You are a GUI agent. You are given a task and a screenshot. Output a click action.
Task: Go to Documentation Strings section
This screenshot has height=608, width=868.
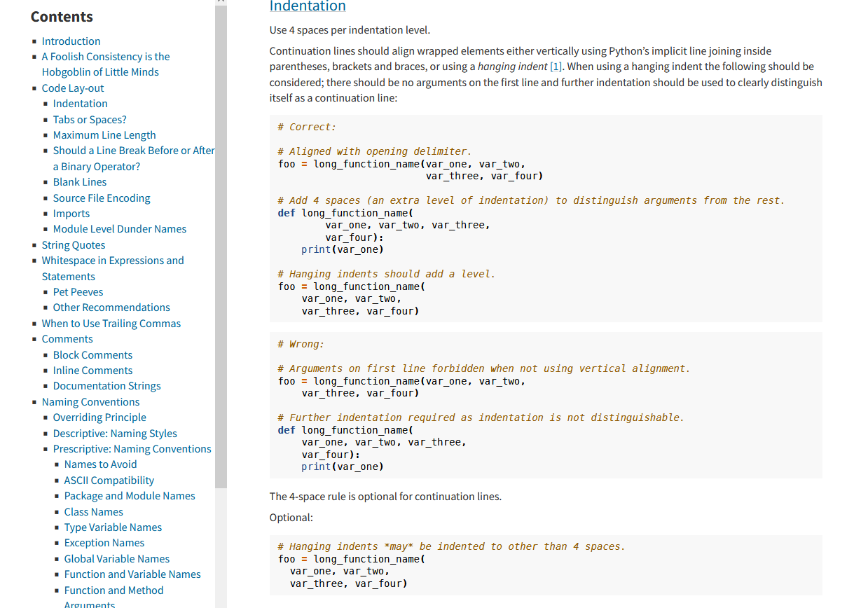click(x=107, y=386)
